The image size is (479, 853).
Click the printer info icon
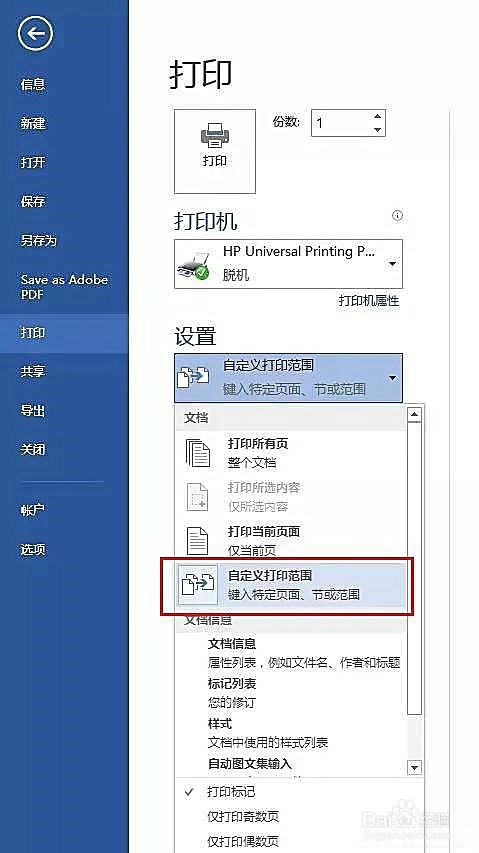coord(397,216)
